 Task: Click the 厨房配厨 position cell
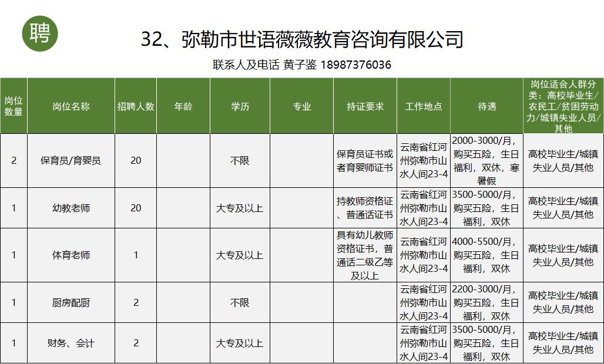[x=70, y=303]
